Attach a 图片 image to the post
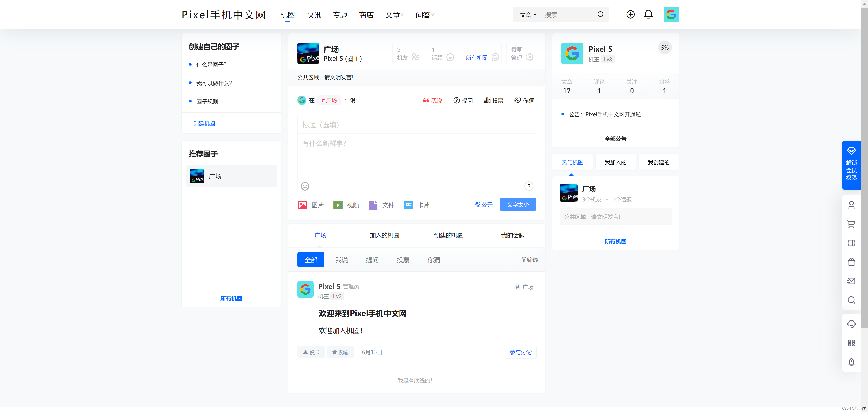 tap(311, 205)
